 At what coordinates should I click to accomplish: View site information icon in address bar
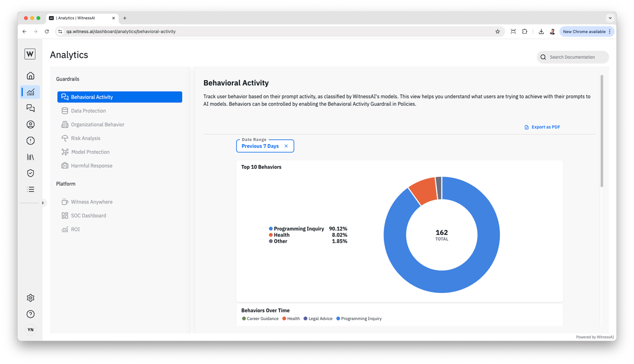click(x=60, y=32)
